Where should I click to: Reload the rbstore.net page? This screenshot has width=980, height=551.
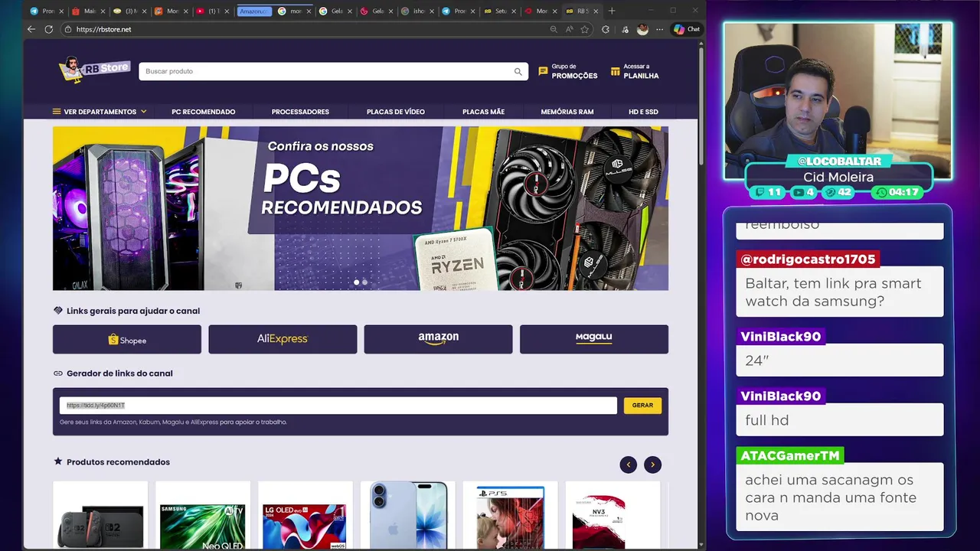tap(49, 29)
